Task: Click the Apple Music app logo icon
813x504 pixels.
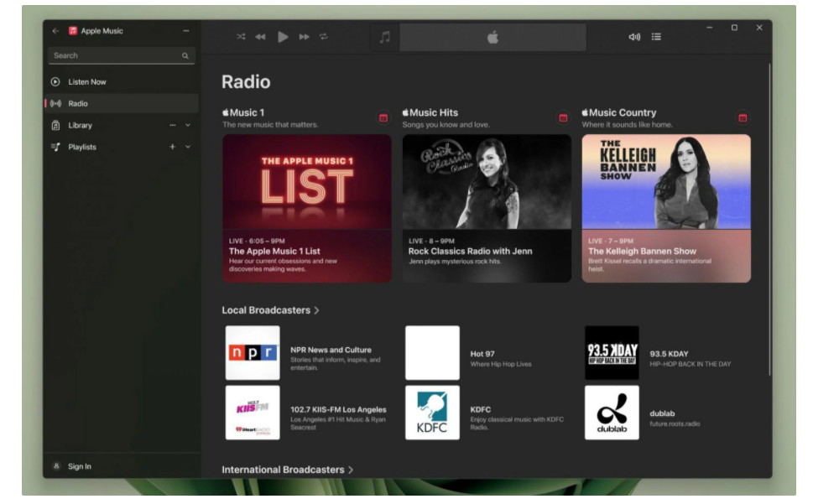Action: point(73,31)
